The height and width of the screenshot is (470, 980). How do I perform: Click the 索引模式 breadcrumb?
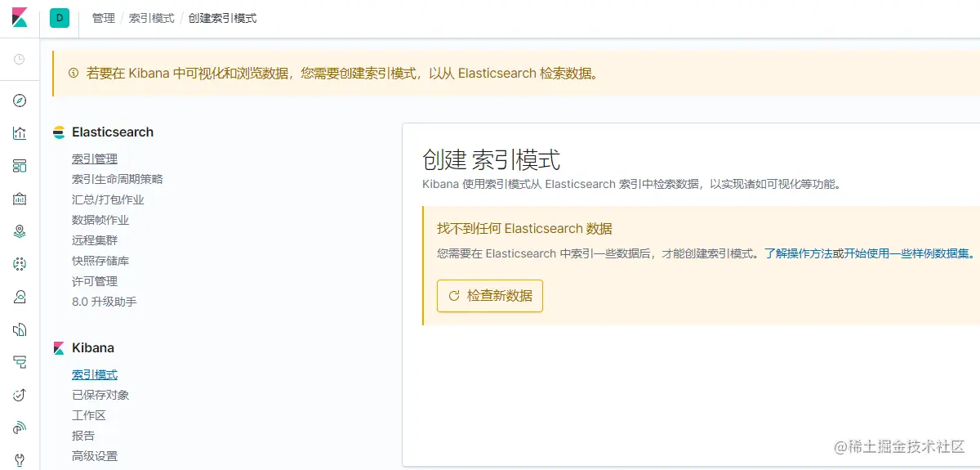coord(152,18)
